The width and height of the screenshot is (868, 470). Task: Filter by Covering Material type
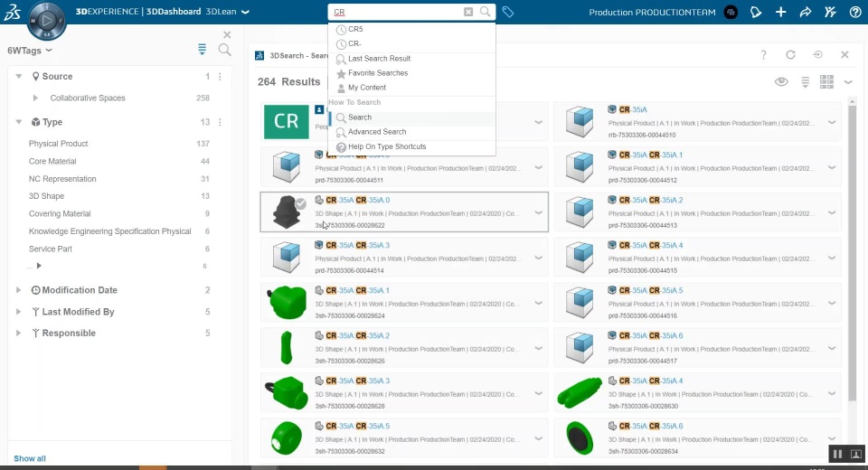60,213
